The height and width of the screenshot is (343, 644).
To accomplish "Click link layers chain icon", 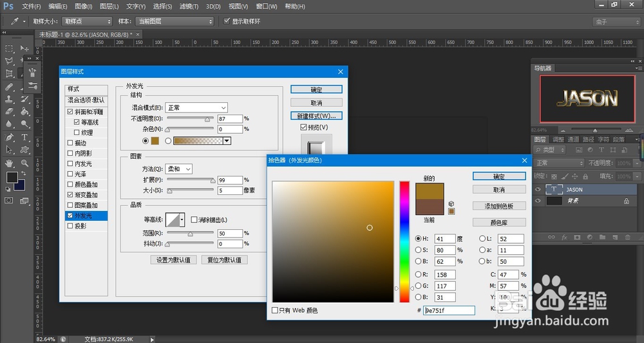I will click(x=552, y=237).
